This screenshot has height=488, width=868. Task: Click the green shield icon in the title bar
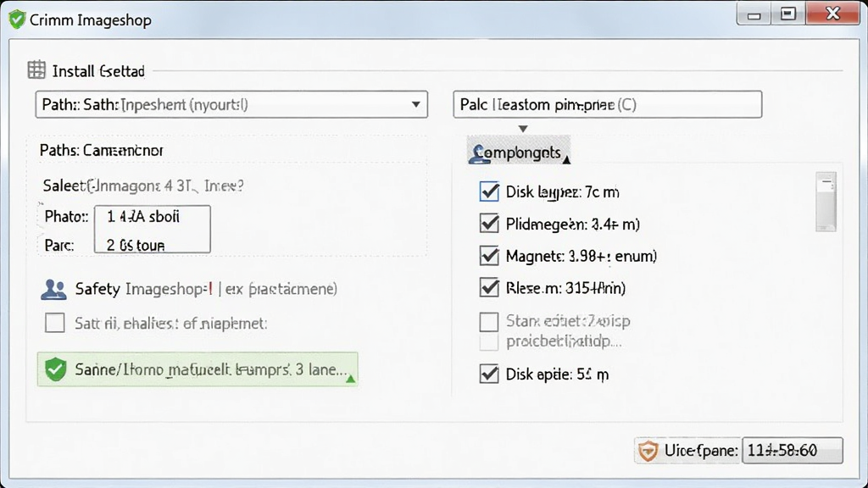pos(17,19)
